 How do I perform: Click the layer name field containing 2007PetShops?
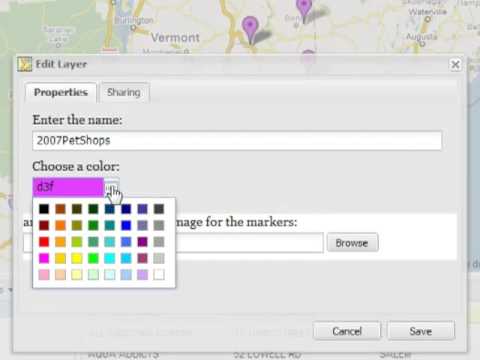coord(237,140)
